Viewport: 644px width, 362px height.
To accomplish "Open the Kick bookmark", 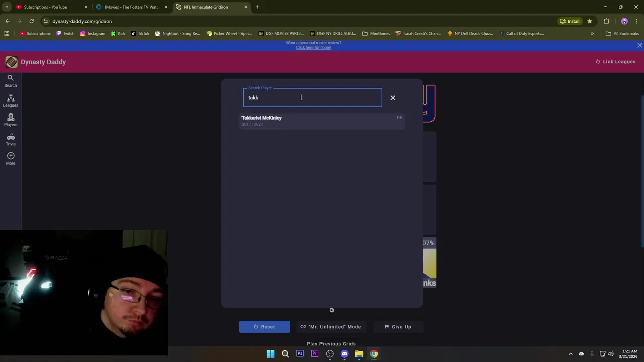I will [x=118, y=34].
